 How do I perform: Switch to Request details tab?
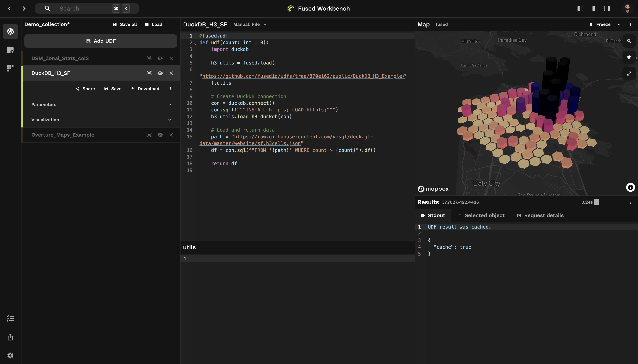540,215
